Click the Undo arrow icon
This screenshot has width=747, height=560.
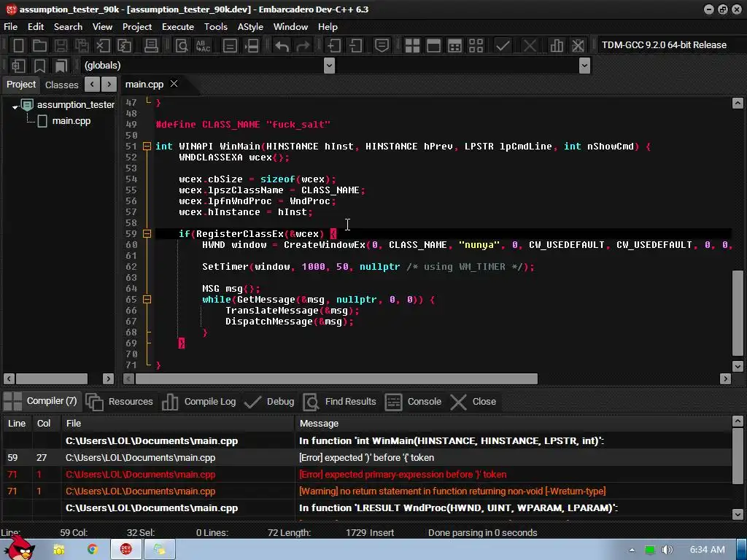[282, 46]
